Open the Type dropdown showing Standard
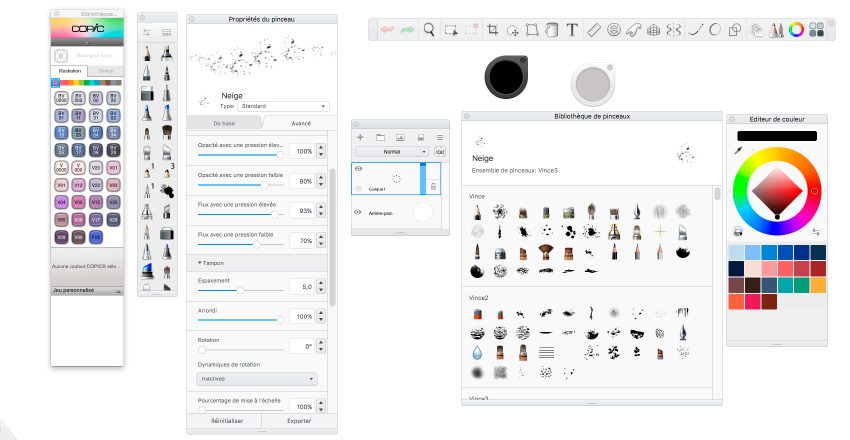The height and width of the screenshot is (440, 850). click(x=284, y=106)
